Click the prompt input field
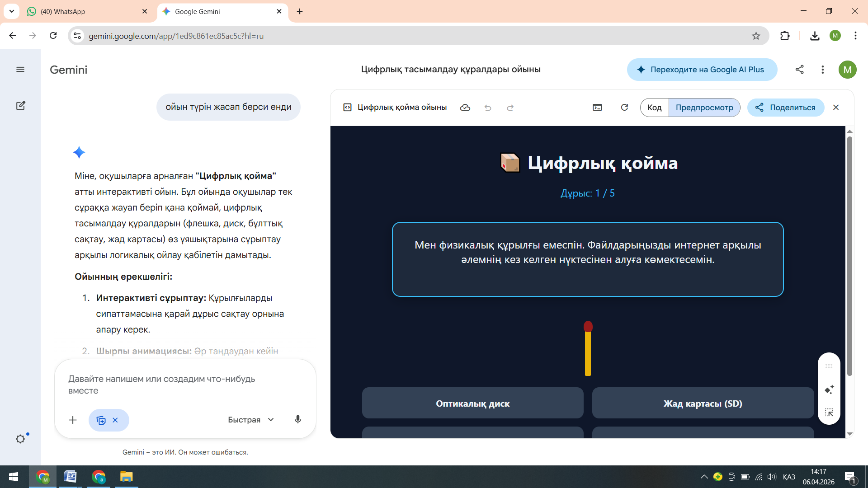This screenshot has height=488, width=868. pos(185,385)
